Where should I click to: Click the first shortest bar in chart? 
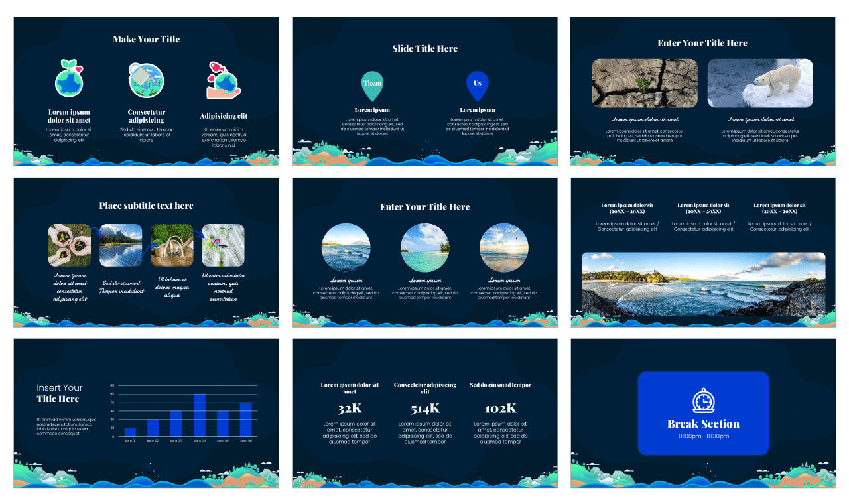pos(130,432)
